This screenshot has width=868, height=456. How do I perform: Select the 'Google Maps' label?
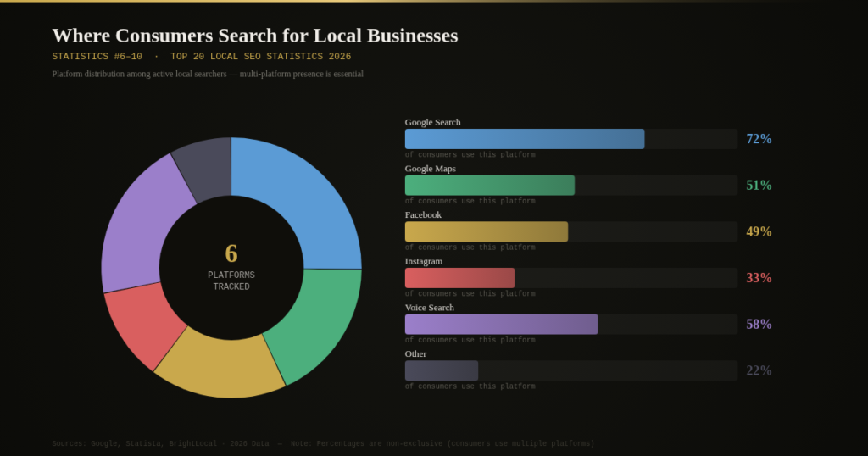(430, 169)
